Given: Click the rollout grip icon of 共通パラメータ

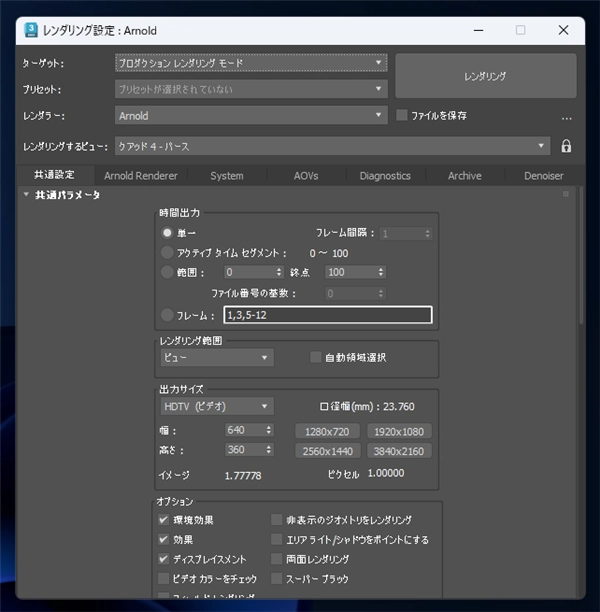Looking at the screenshot, I should tap(566, 194).
